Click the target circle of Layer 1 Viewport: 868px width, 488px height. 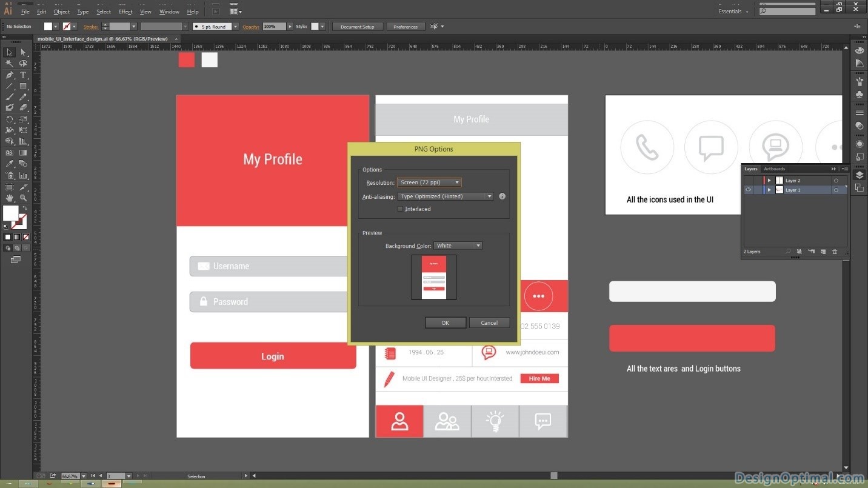tap(836, 190)
